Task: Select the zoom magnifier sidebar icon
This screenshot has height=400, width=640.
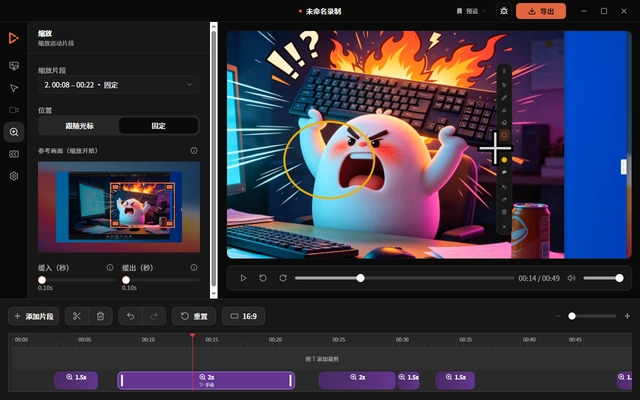Action: coord(14,132)
